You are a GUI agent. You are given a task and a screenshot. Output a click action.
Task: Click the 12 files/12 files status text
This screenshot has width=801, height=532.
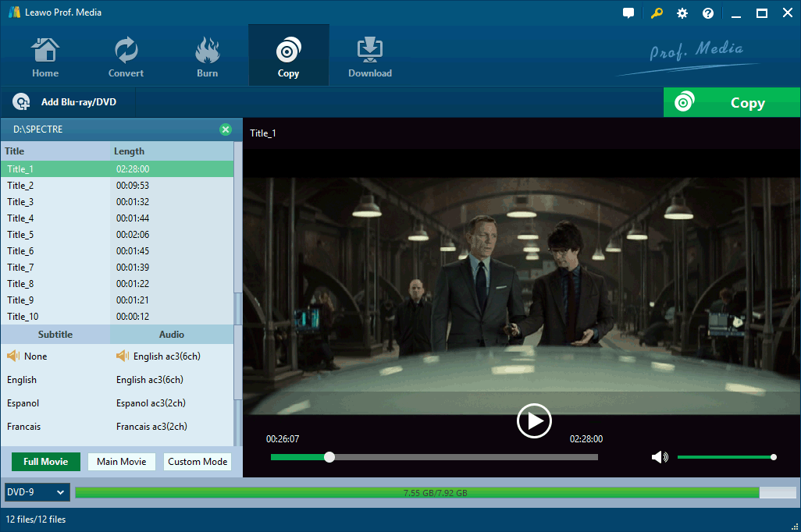(x=36, y=520)
